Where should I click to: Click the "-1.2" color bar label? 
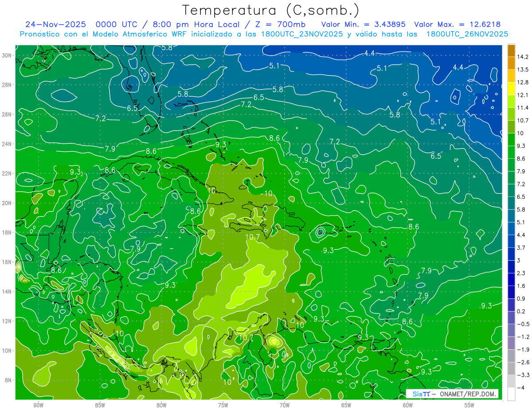[x=523, y=337]
